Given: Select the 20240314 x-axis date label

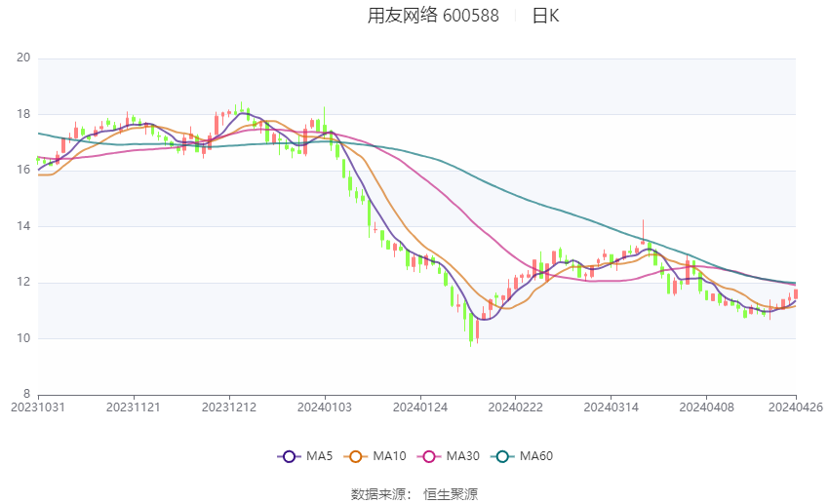Looking at the screenshot, I should [612, 407].
